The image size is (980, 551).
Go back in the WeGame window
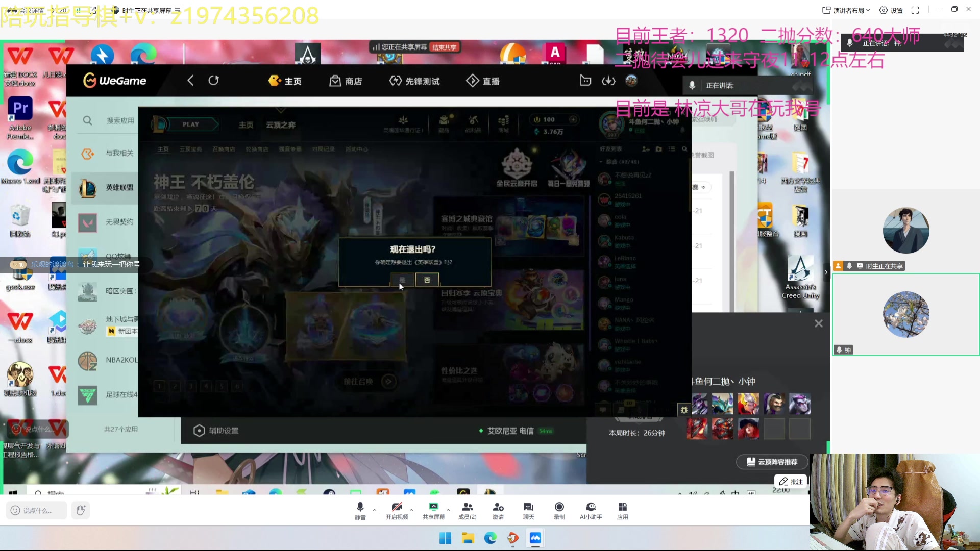190,81
